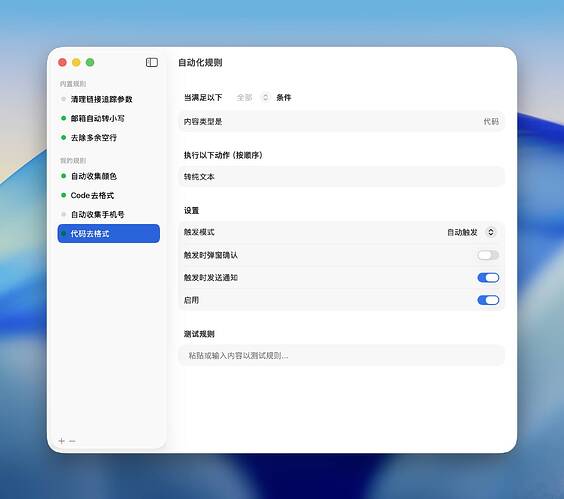The width and height of the screenshot is (564, 499).
Task: Select the 自动收集手机号 rule
Action: pos(109,214)
